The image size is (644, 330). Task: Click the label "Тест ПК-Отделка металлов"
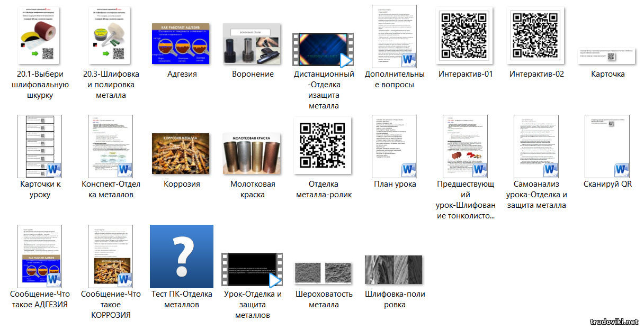point(182,299)
